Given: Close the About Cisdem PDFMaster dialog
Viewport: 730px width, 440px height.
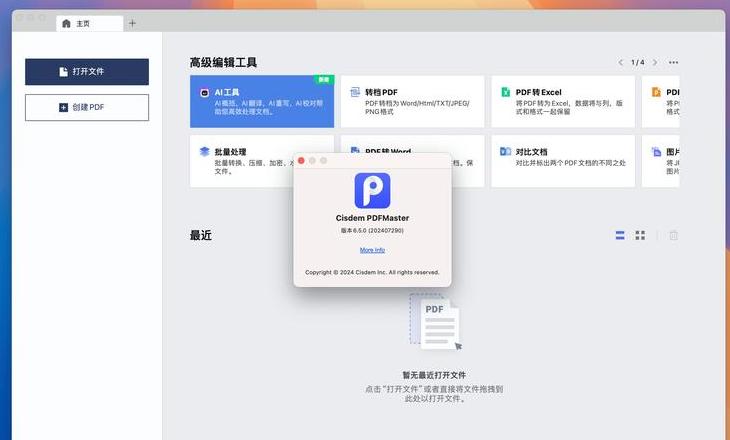Looking at the screenshot, I should click(x=301, y=161).
